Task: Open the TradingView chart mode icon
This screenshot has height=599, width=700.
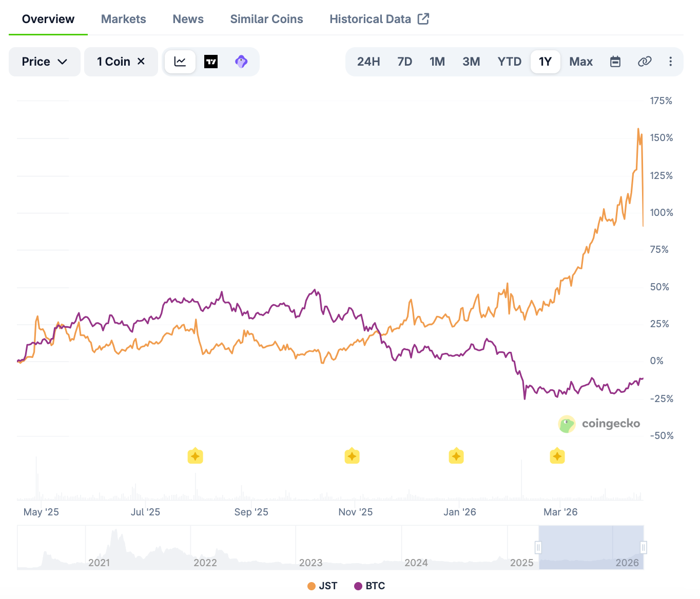Action: click(x=211, y=62)
